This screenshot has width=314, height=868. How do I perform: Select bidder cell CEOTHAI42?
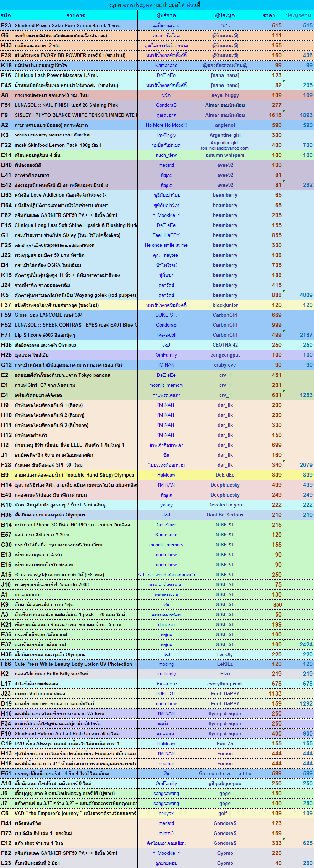pyautogui.click(x=225, y=345)
